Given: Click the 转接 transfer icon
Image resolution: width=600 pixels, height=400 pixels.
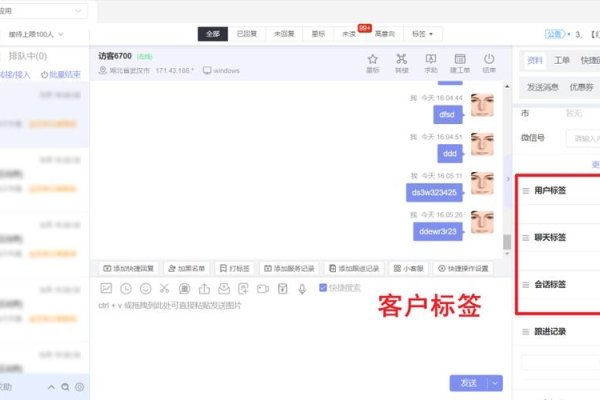Looking at the screenshot, I should pos(401,63).
